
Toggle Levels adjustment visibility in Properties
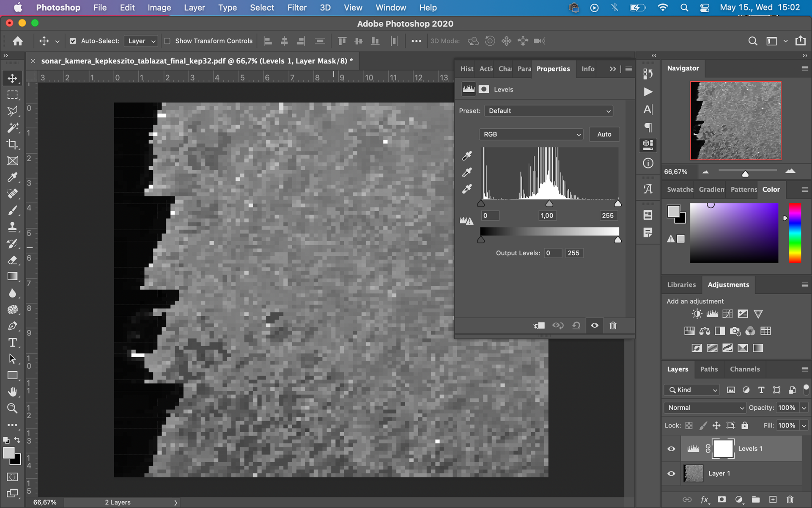(595, 326)
